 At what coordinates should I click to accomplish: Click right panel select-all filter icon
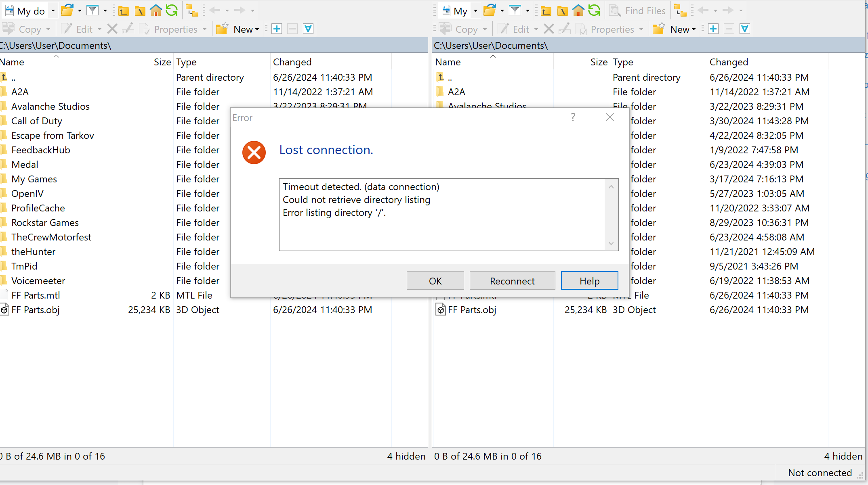[745, 29]
